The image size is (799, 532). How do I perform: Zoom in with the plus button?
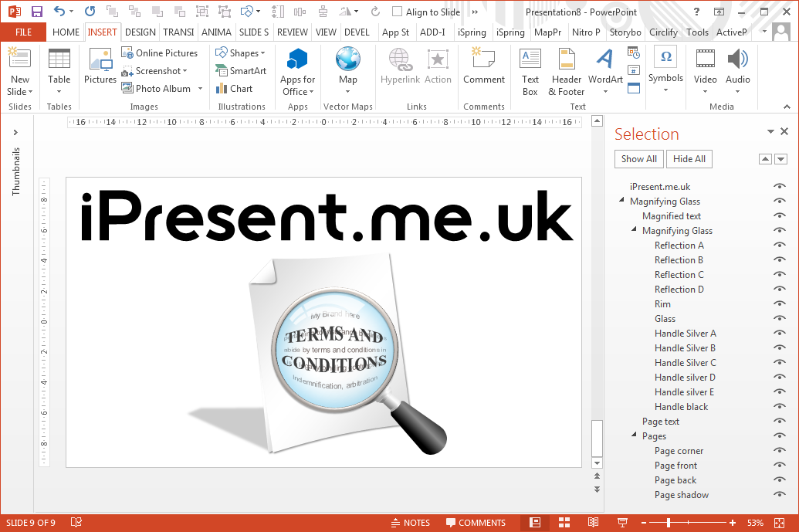(733, 522)
